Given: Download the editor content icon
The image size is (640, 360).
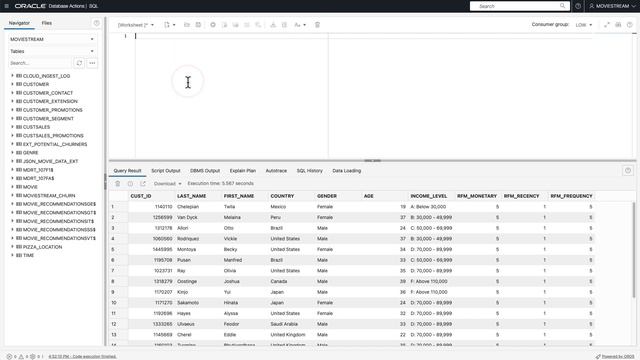Looking at the screenshot, I should pyautogui.click(x=273, y=25).
